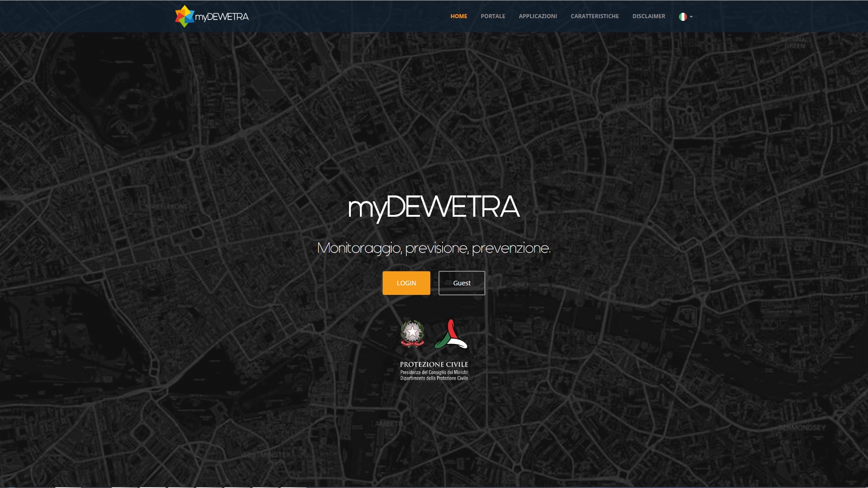This screenshot has height=488, width=868.
Task: Click 'Presidenza del Consiglio dei Ministri' text
Action: (434, 372)
